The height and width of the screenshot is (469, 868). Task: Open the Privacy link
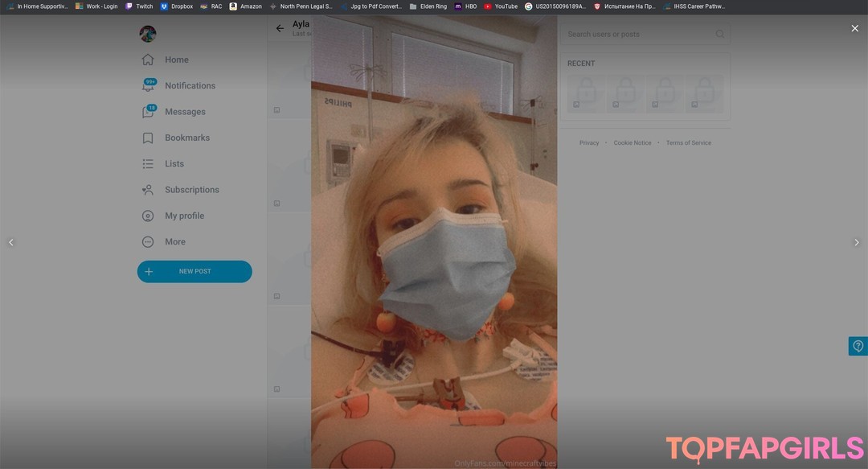pyautogui.click(x=589, y=143)
